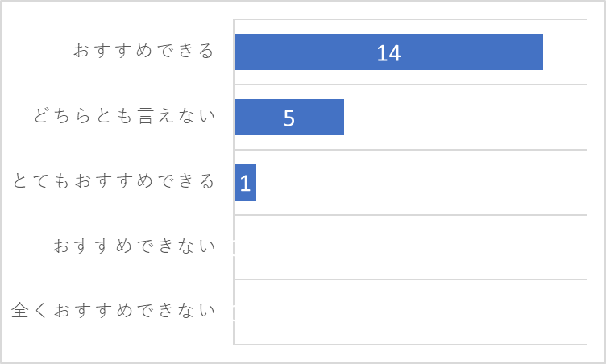Select the おすすめできる axis category label

[143, 51]
